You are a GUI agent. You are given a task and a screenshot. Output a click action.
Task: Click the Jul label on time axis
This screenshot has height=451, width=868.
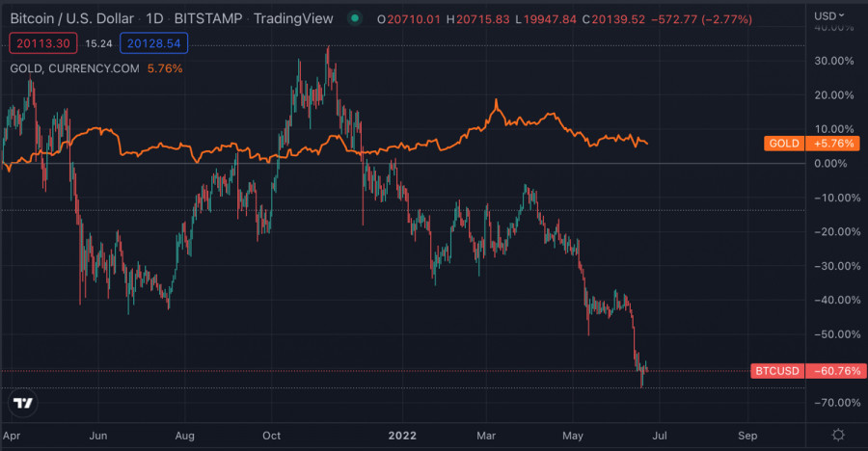click(x=660, y=436)
